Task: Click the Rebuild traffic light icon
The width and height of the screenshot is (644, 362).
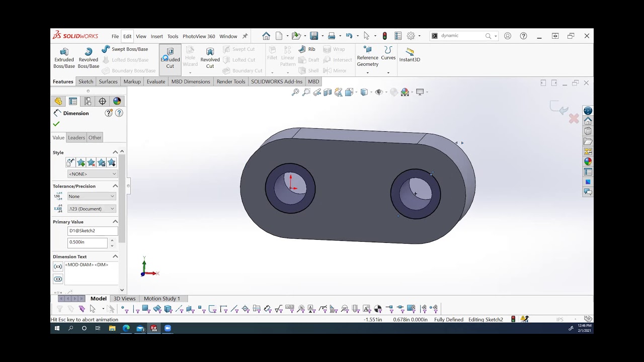Action: (385, 36)
